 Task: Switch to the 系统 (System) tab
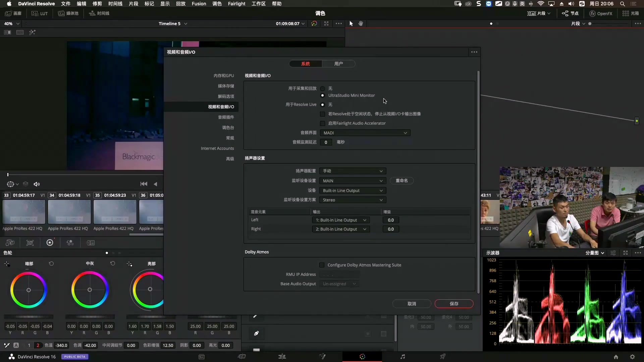coord(306,64)
